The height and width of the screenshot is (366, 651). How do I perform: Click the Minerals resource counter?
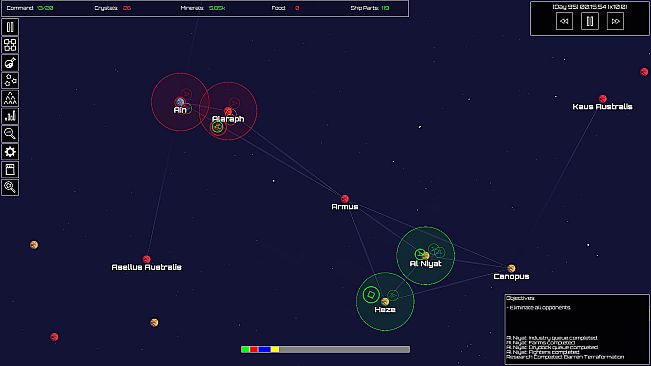tap(203, 8)
